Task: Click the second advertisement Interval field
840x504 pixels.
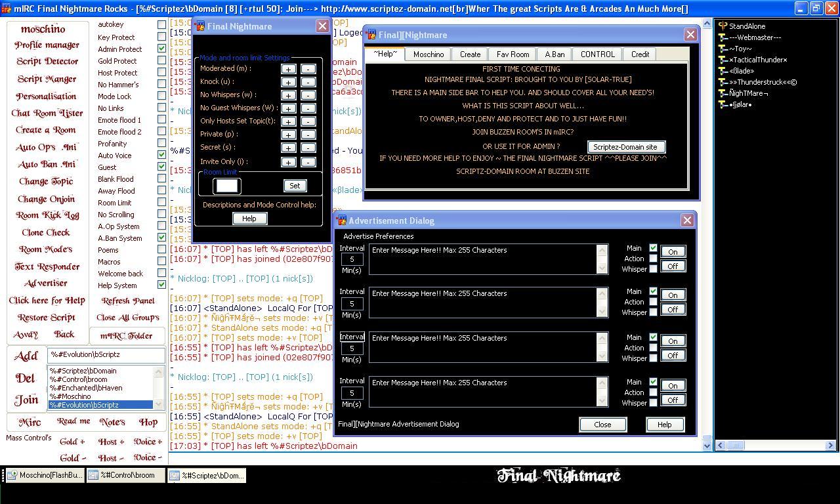Action: [352, 304]
